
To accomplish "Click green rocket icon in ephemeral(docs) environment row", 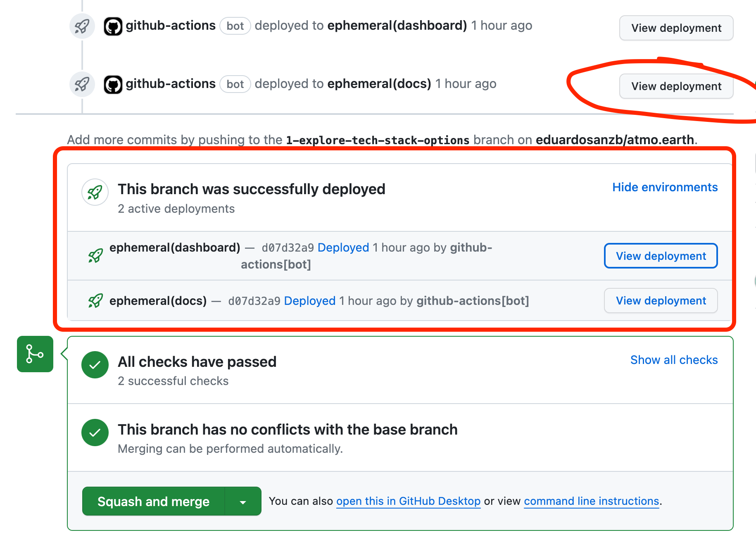I will pos(95,301).
